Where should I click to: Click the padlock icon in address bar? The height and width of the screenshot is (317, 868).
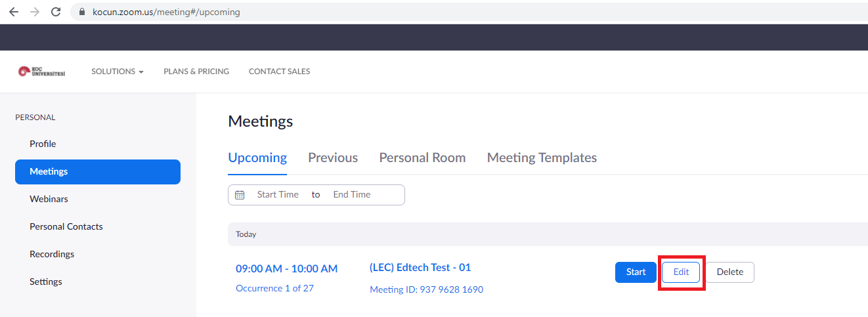pyautogui.click(x=82, y=12)
